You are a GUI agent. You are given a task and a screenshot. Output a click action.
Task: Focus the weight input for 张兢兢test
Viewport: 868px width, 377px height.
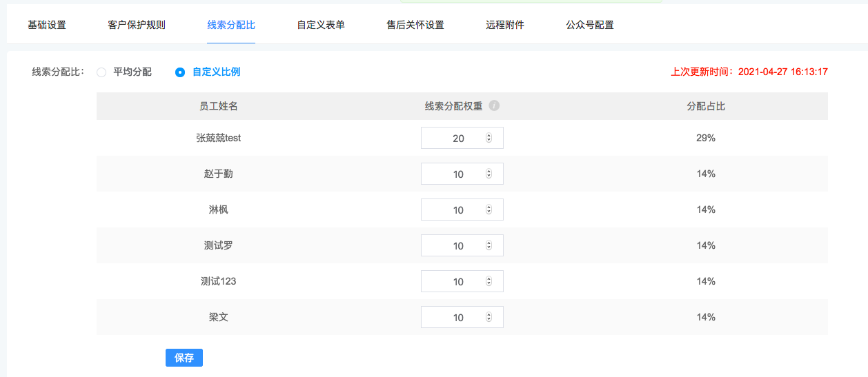point(462,138)
